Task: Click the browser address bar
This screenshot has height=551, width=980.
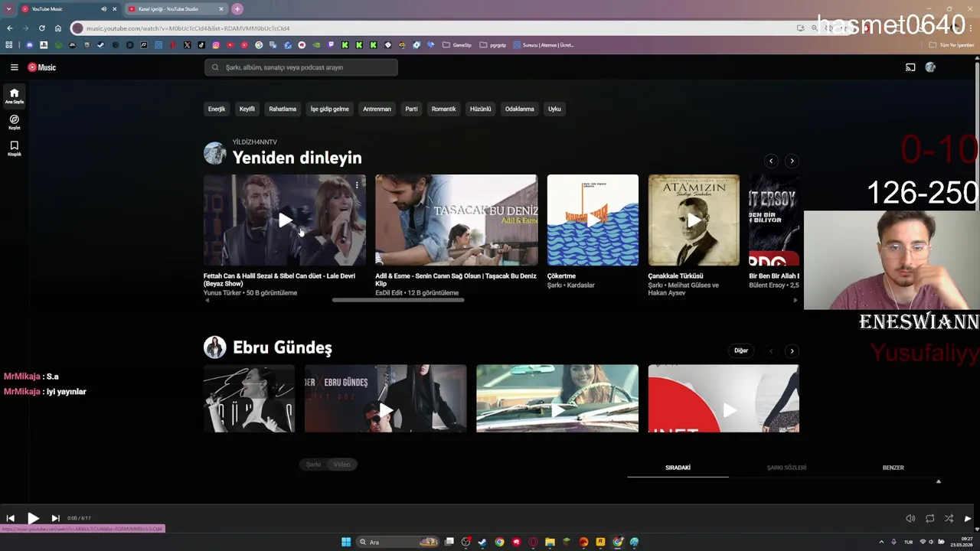Action: coord(429,28)
